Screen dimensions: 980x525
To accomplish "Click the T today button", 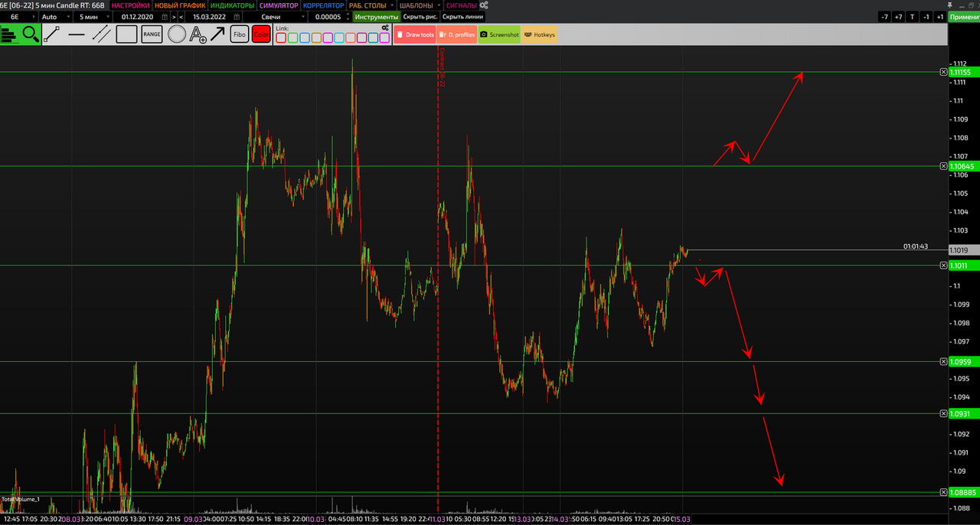I will pyautogui.click(x=912, y=17).
